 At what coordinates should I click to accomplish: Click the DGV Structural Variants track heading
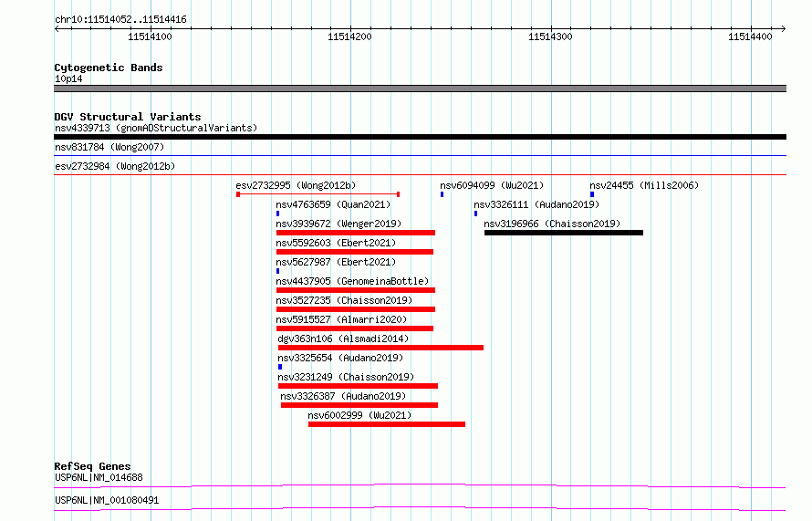[x=128, y=117]
